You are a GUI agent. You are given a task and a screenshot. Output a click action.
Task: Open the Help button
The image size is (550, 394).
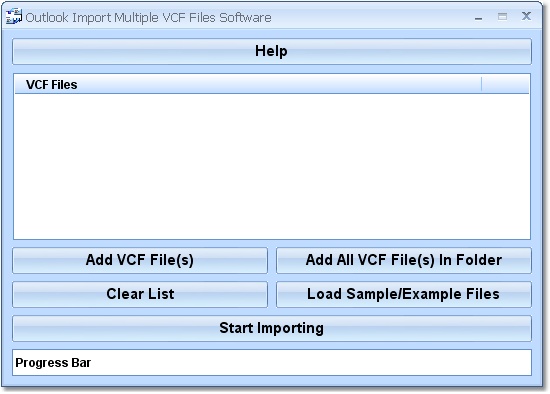click(x=272, y=52)
